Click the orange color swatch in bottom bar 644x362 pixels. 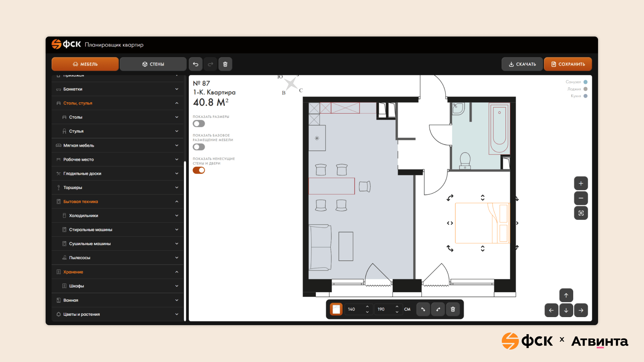tap(336, 309)
